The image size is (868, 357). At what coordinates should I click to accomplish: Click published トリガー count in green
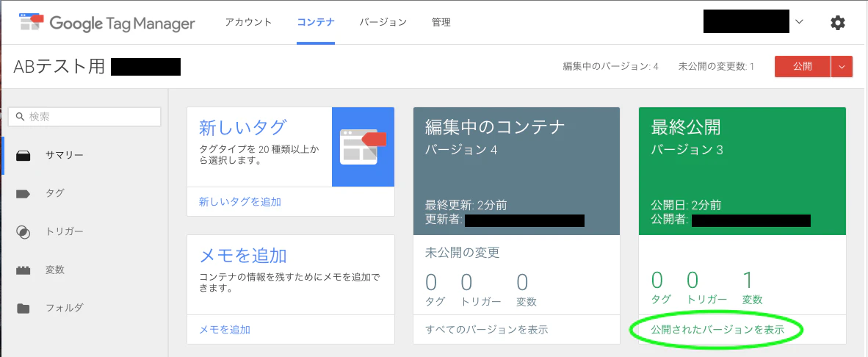692,281
